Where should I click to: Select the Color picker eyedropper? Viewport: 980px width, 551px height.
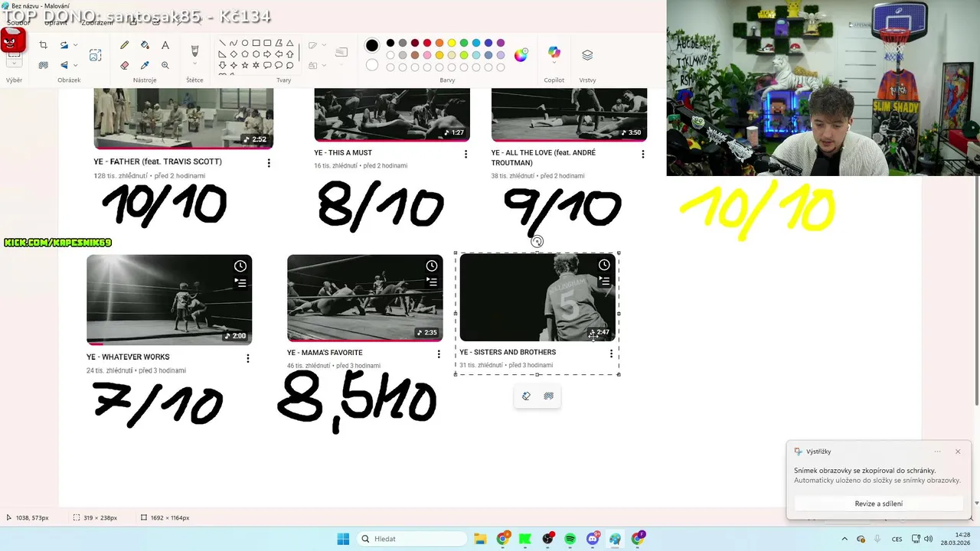pos(145,65)
